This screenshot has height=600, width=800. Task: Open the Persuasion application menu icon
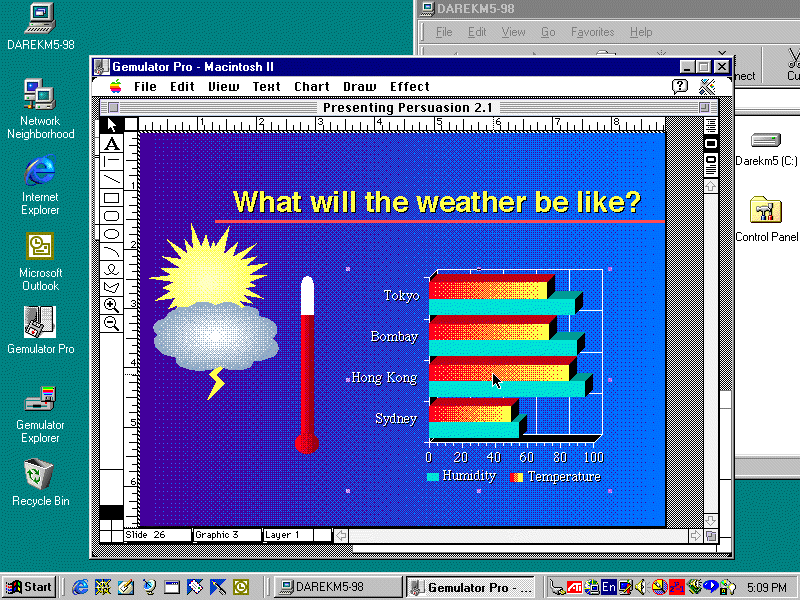[707, 87]
